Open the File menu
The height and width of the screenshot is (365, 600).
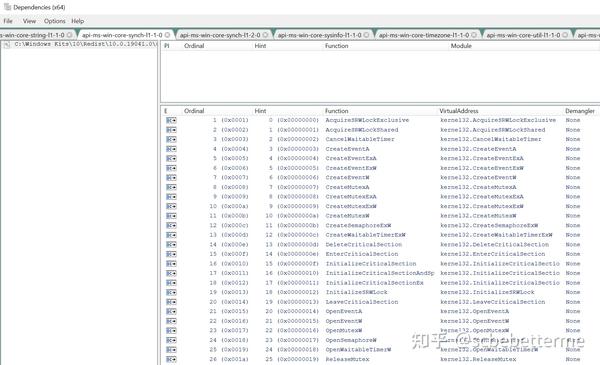click(8, 21)
